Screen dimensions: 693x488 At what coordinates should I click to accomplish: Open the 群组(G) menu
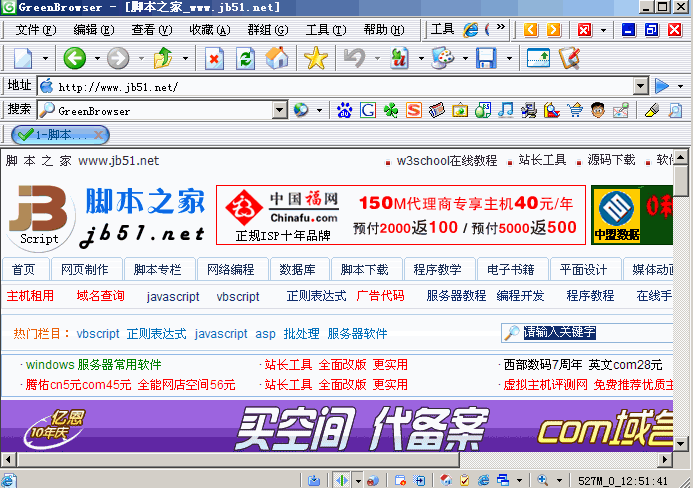click(268, 30)
